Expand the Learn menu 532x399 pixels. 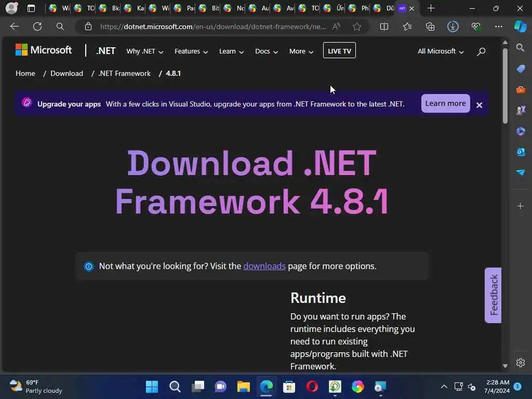[x=231, y=51]
